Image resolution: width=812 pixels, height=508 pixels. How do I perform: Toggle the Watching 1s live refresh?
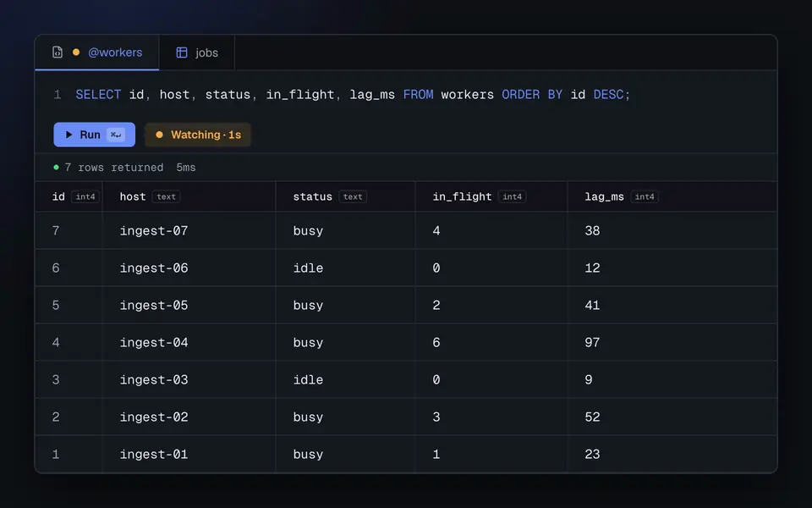pyautogui.click(x=198, y=135)
